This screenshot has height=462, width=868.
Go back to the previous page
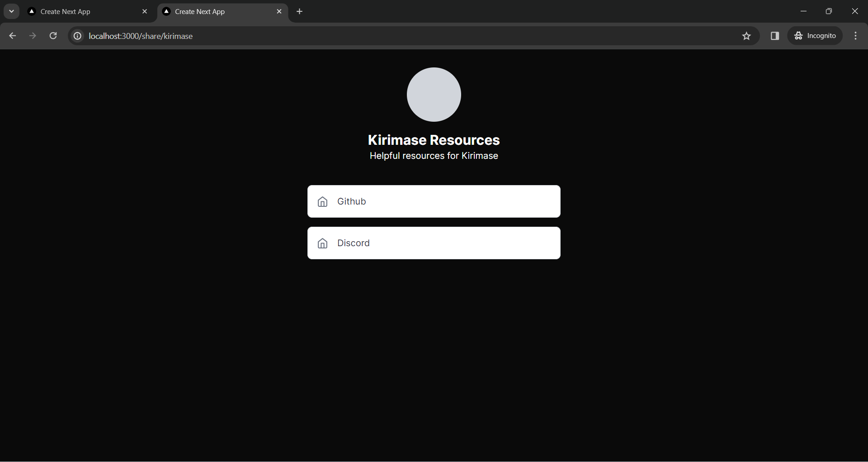(x=13, y=36)
